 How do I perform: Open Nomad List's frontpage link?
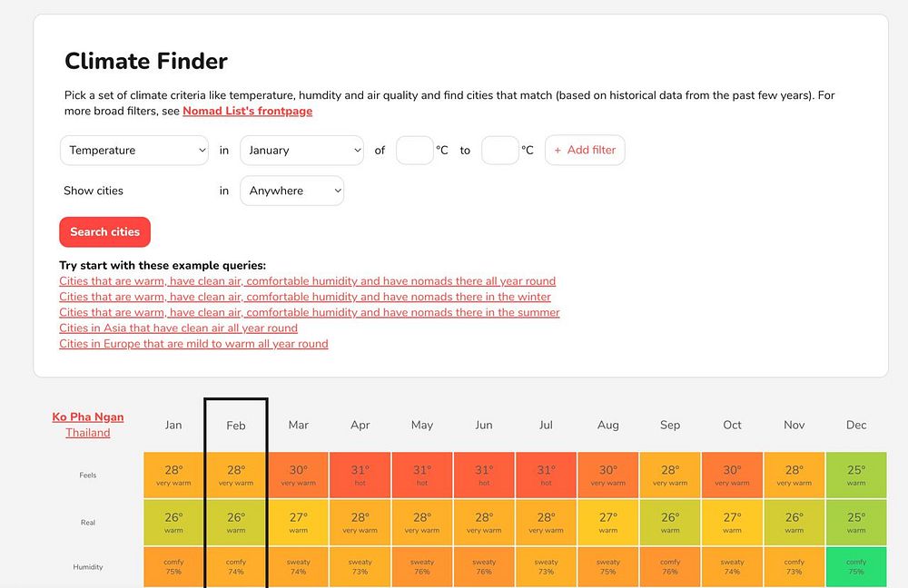click(247, 112)
